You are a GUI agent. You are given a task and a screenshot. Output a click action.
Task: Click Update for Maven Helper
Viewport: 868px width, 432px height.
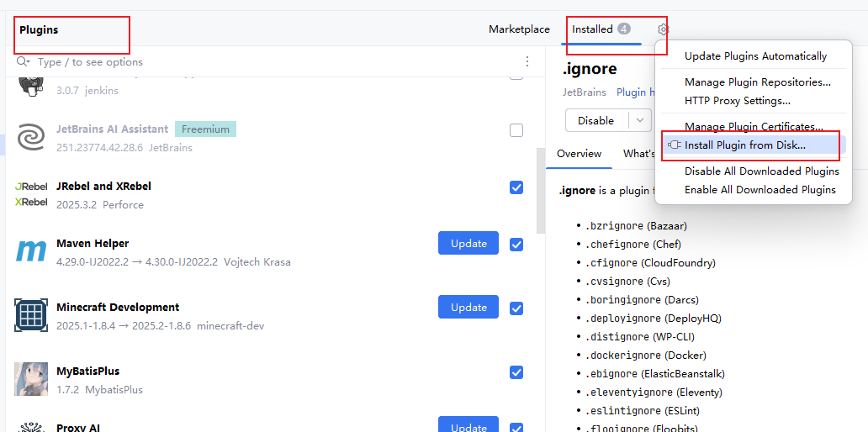click(468, 243)
